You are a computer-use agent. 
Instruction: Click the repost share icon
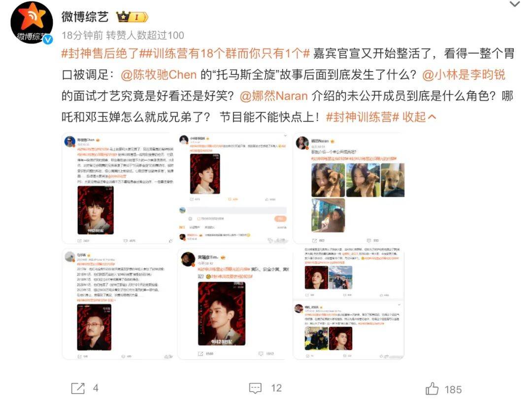(78, 388)
